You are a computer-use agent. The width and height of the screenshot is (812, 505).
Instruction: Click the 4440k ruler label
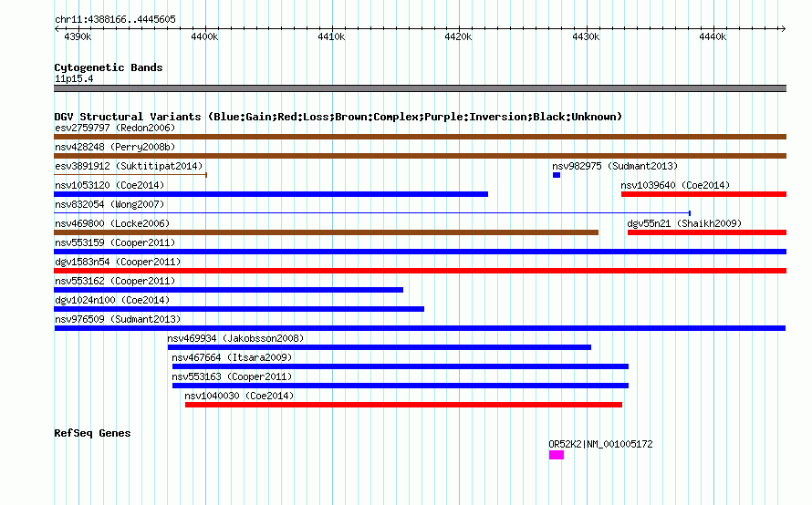713,36
